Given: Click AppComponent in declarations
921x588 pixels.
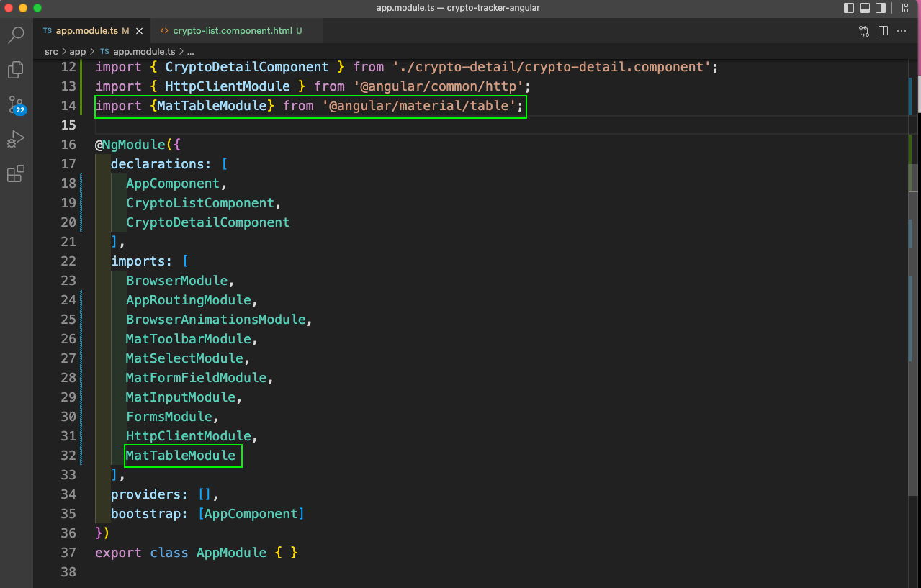Looking at the screenshot, I should (173, 184).
